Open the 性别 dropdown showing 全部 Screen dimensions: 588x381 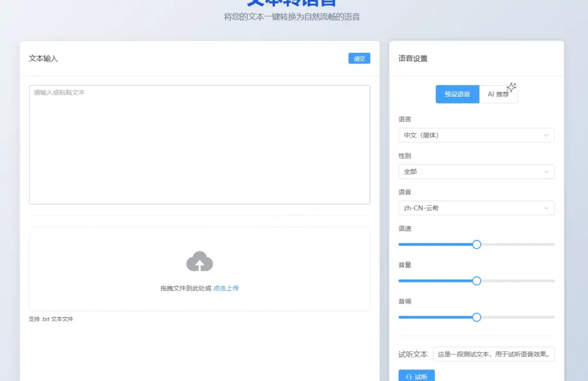(476, 171)
